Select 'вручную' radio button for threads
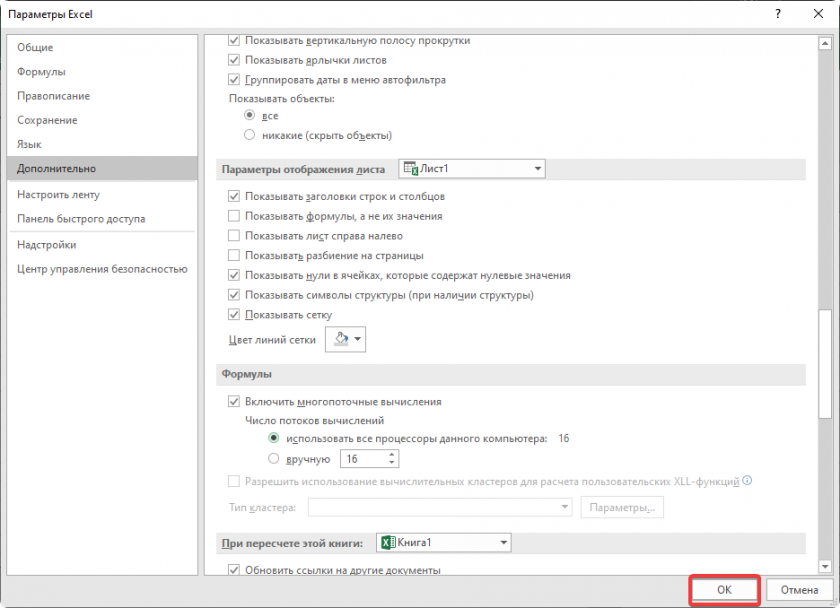The width and height of the screenshot is (840, 608). click(274, 459)
